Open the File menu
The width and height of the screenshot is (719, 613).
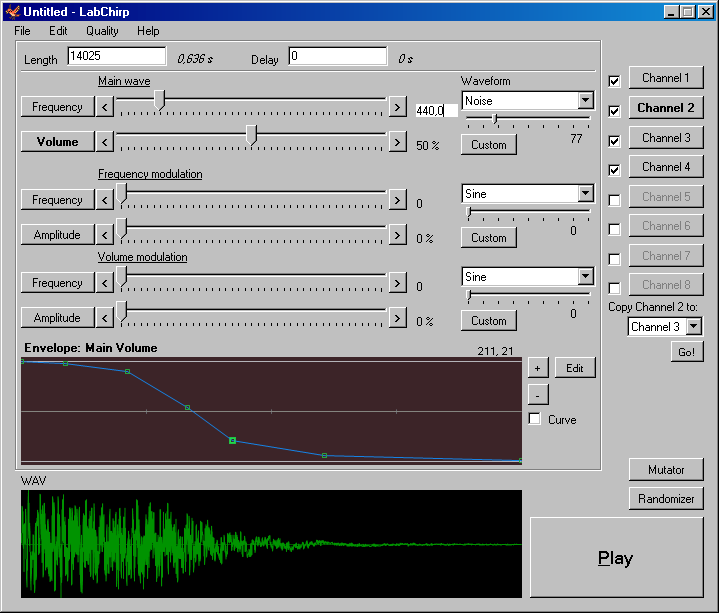23,31
